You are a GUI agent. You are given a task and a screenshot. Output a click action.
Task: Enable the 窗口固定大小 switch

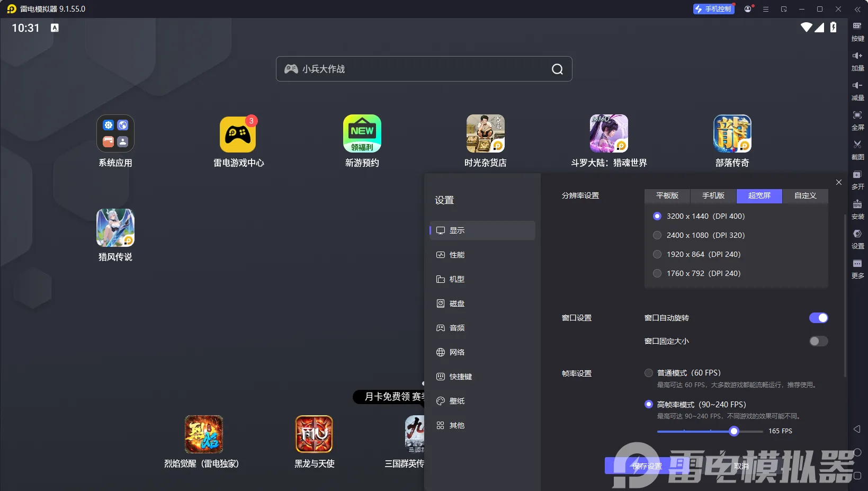coord(818,341)
